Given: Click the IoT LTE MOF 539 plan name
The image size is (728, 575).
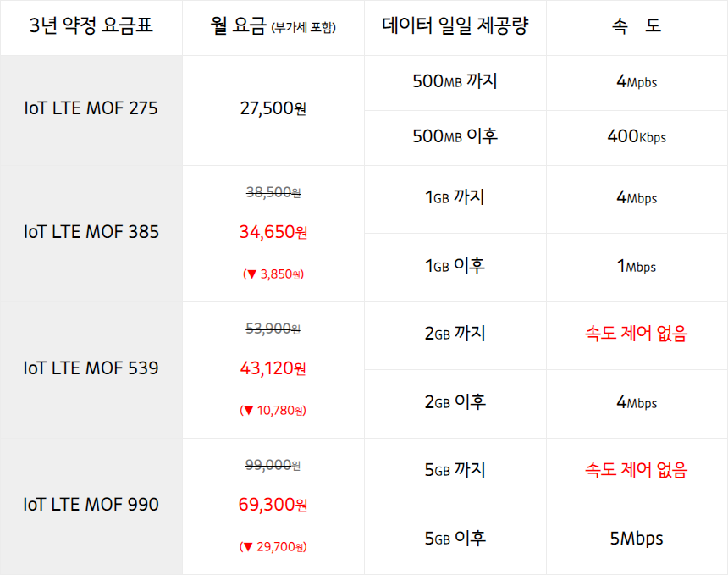Looking at the screenshot, I should 91,368.
